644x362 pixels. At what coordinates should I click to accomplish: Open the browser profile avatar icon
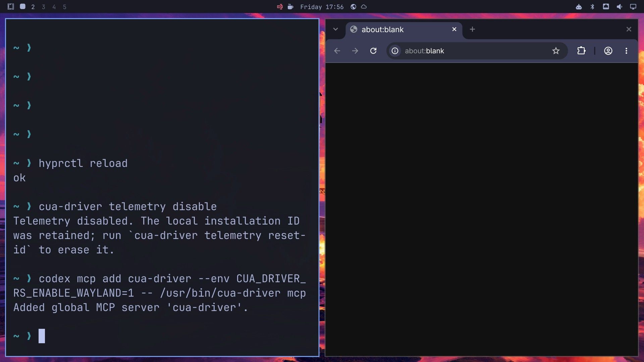(608, 51)
